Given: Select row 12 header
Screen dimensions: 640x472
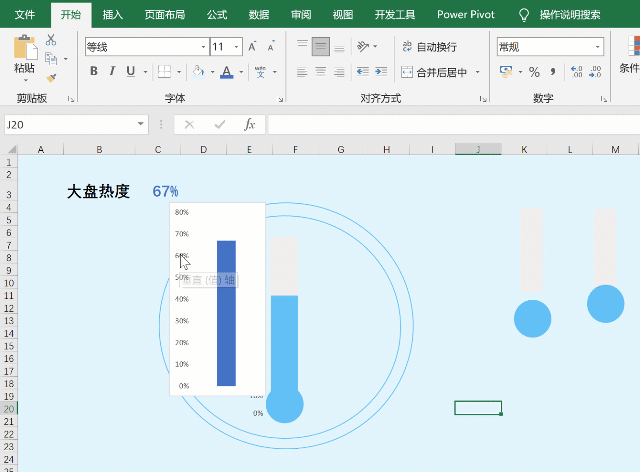Looking at the screenshot, I should pyautogui.click(x=9, y=308).
